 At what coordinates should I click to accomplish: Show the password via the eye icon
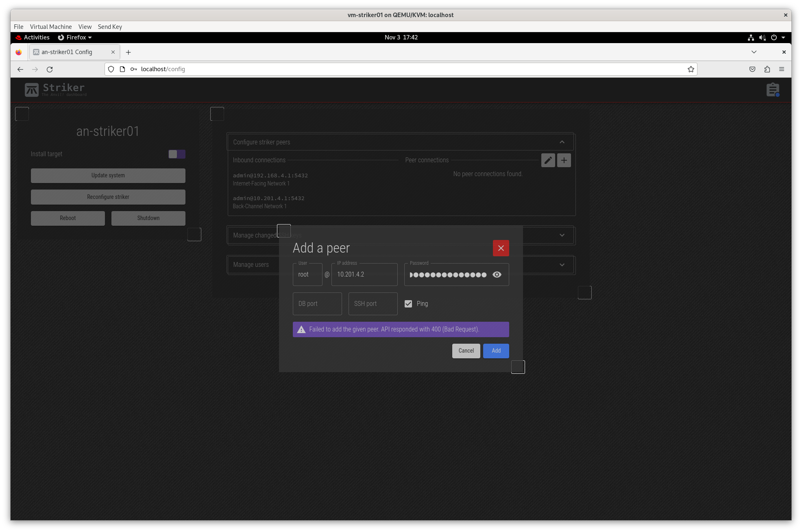click(497, 275)
